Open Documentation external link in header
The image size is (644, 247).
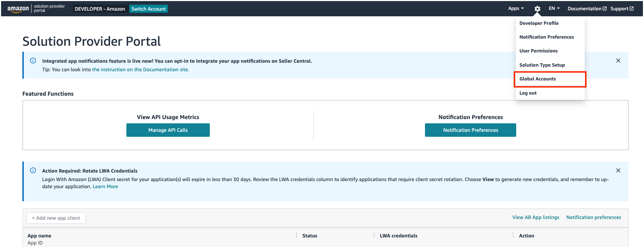click(587, 9)
